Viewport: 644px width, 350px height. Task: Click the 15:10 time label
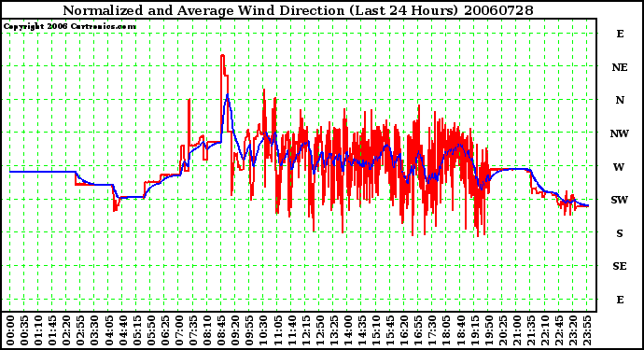click(376, 330)
